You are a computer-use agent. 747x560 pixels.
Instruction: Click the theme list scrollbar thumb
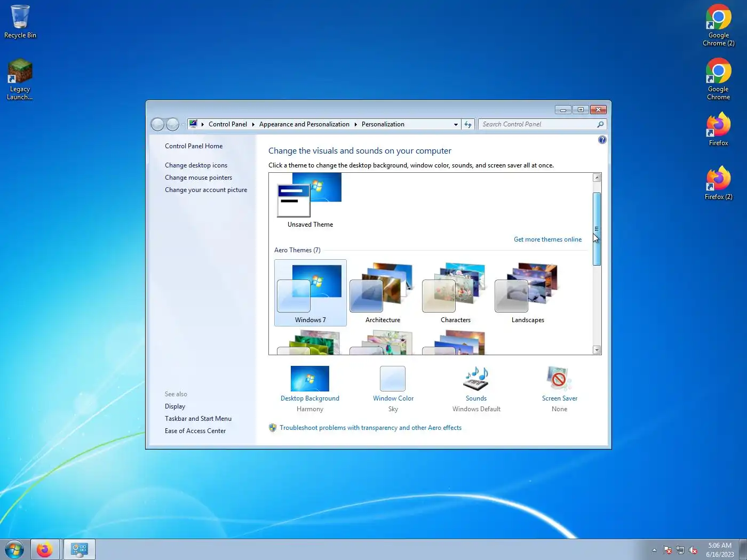click(597, 229)
